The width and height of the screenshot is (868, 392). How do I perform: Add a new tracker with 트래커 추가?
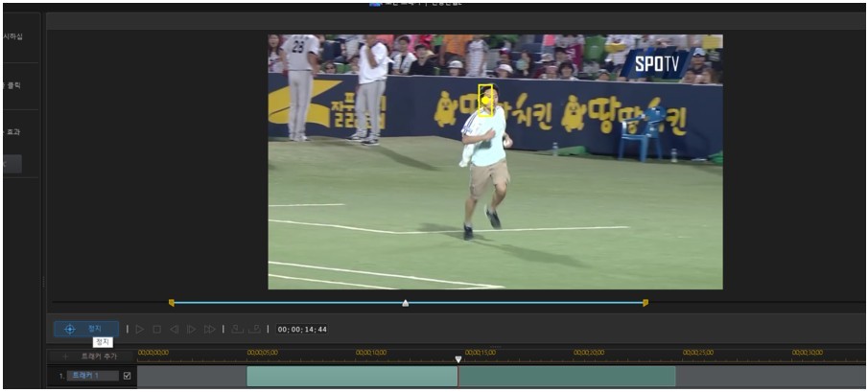click(x=92, y=356)
